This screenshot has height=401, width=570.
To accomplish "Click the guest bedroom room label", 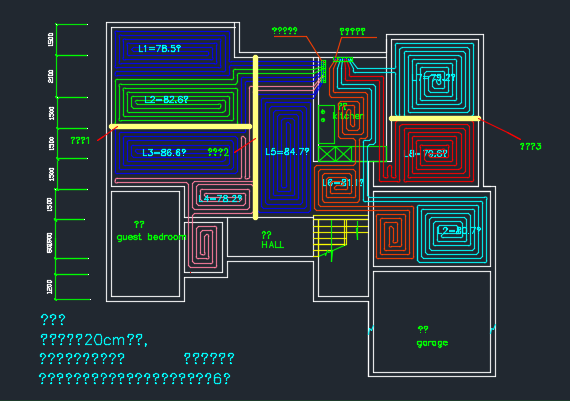I will (x=151, y=237).
